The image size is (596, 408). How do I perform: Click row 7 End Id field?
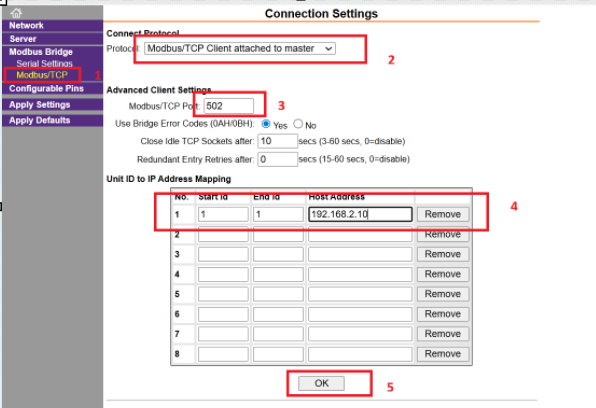pyautogui.click(x=278, y=334)
